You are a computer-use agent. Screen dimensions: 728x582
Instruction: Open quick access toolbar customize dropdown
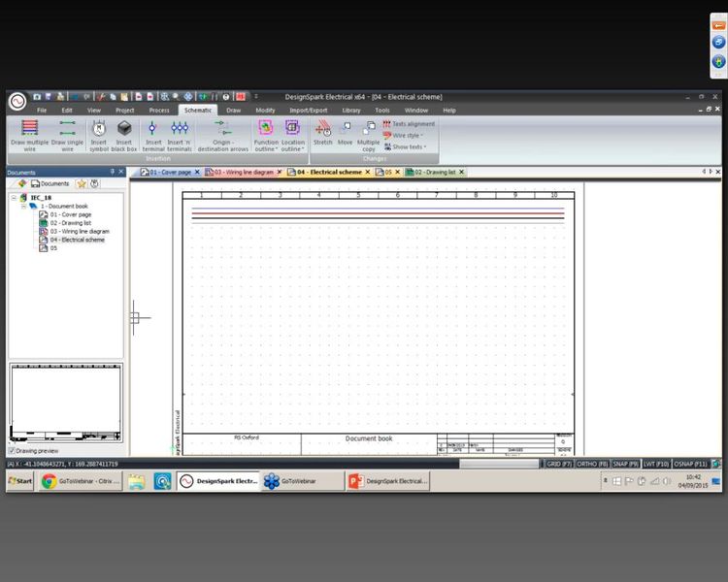coord(256,97)
